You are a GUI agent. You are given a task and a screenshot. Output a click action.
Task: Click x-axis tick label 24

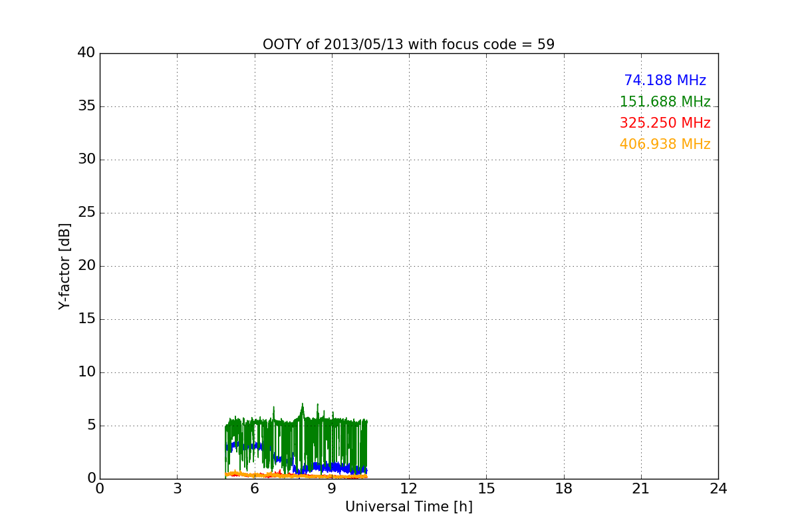coord(718,489)
